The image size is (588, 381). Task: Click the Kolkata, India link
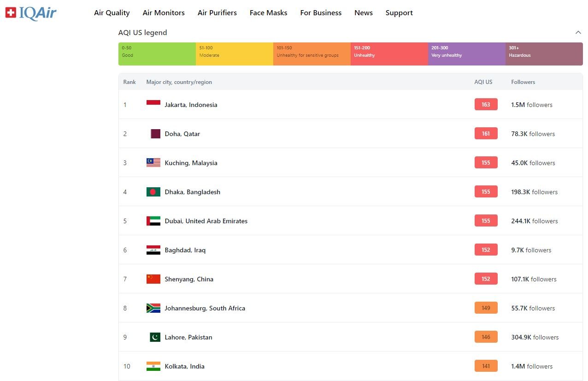click(184, 366)
